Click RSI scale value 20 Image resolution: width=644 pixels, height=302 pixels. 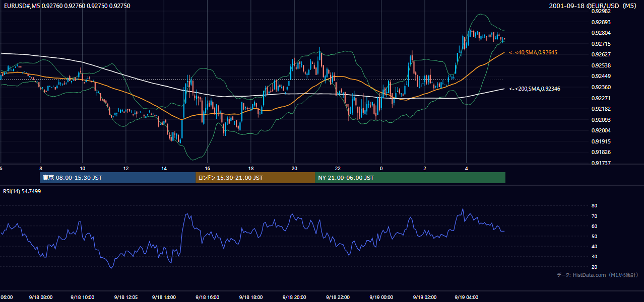coord(594,267)
